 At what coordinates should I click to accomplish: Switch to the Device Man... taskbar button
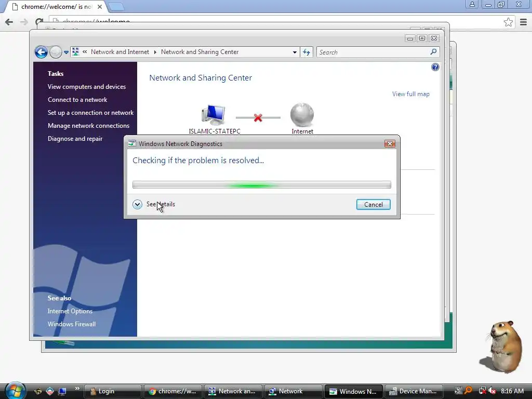click(x=414, y=391)
